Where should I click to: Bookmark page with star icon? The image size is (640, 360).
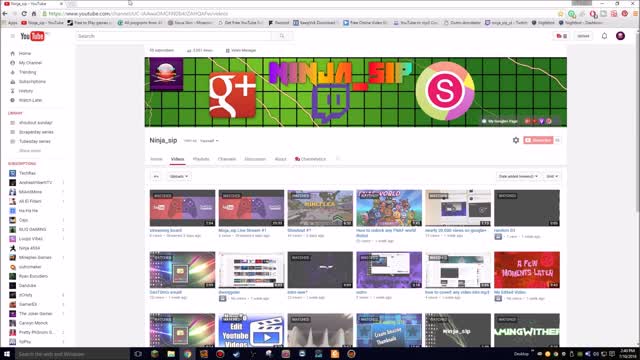pyautogui.click(x=560, y=13)
